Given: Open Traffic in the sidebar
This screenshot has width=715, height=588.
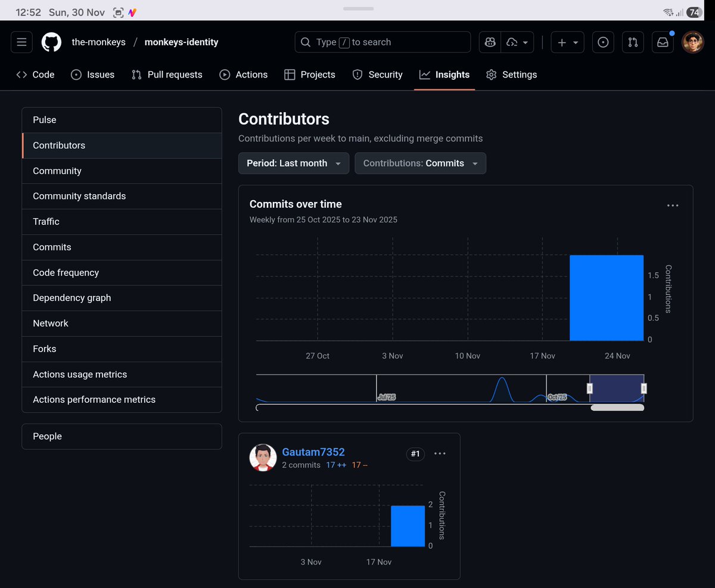Looking at the screenshot, I should coord(122,222).
